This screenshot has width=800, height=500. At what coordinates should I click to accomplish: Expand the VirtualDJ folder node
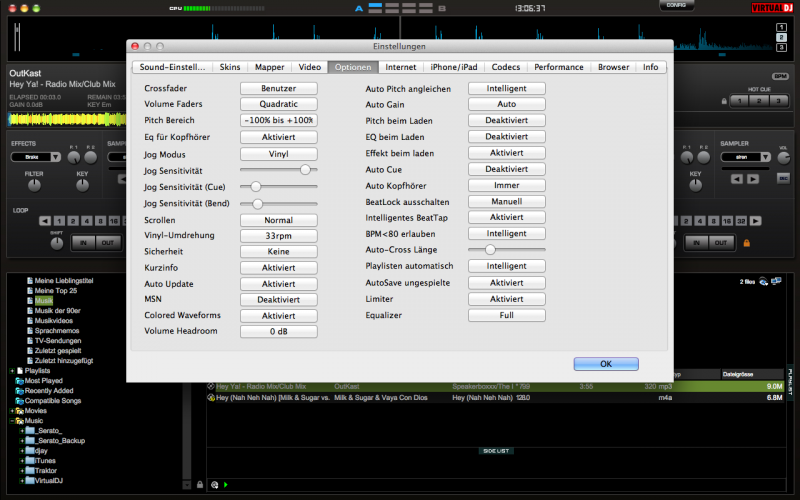[x=22, y=481]
